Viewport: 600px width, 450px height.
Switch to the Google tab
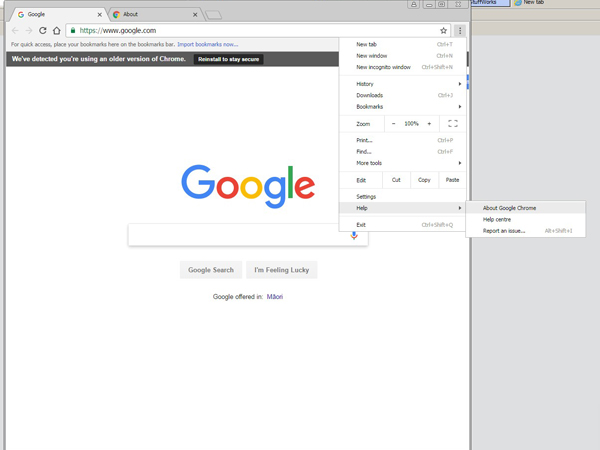coord(57,15)
